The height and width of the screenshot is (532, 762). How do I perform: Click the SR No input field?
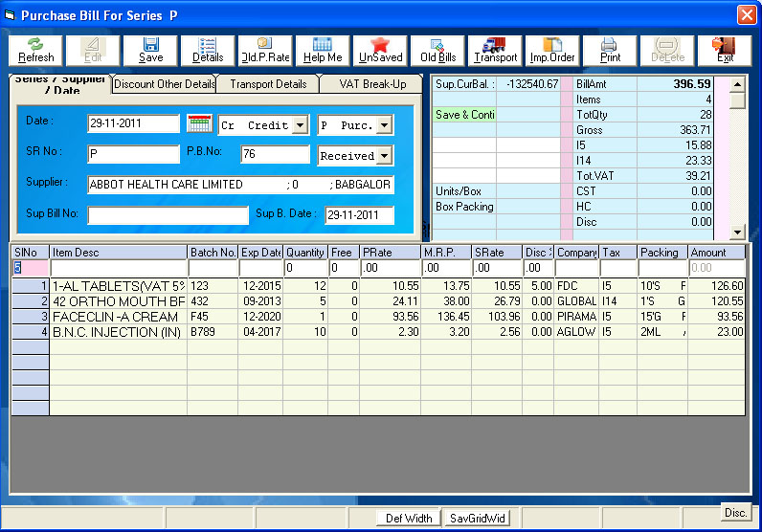(134, 154)
